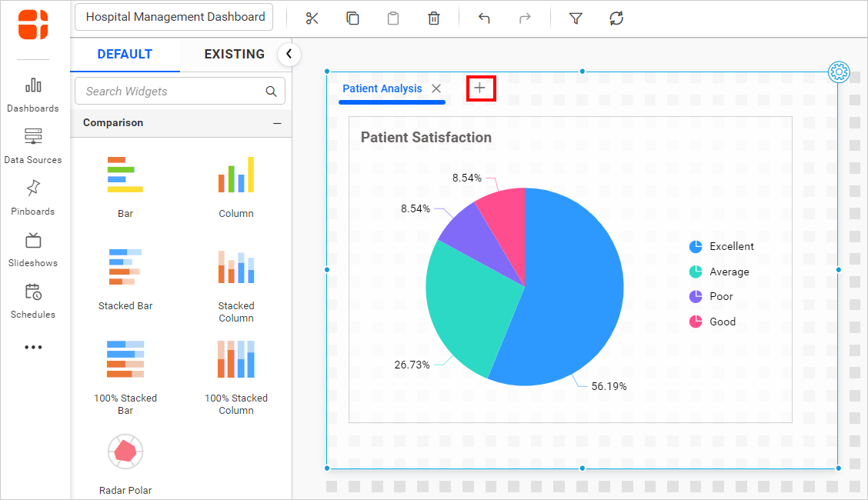Viewport: 868px width, 500px height.
Task: Add a new tab with plus button
Action: pyautogui.click(x=480, y=88)
